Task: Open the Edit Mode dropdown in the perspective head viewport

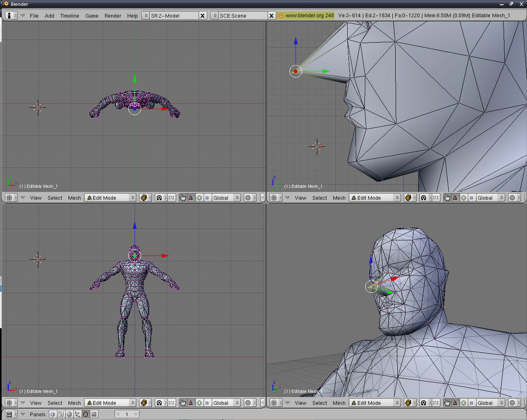Action: coord(375,403)
